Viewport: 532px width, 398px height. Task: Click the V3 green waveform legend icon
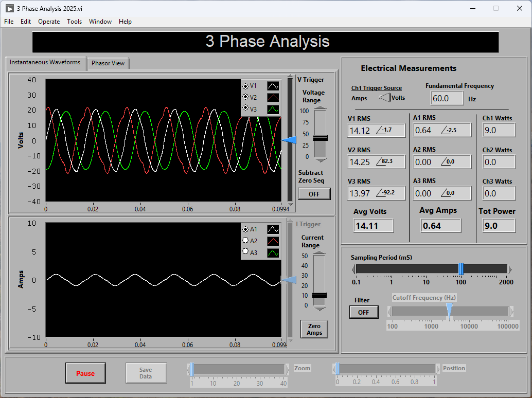273,109
